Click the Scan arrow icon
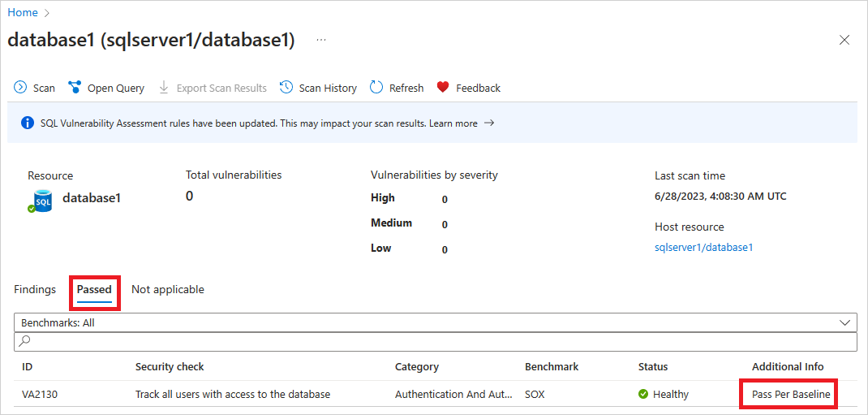The height and width of the screenshot is (415, 868). 20,88
